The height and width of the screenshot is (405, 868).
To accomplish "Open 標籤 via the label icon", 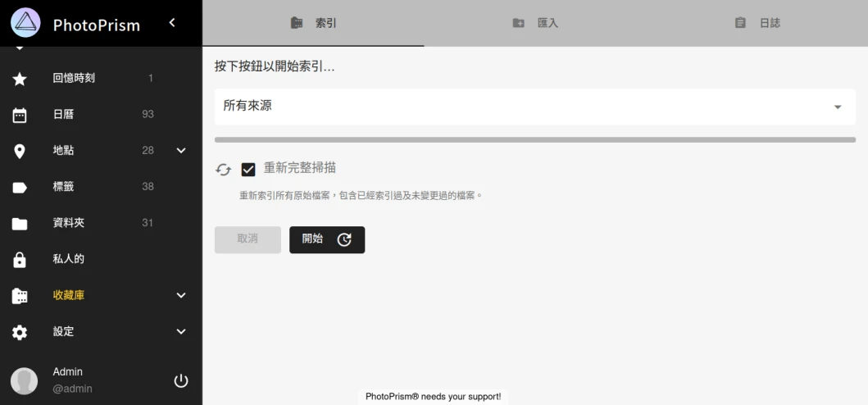I will [x=20, y=187].
